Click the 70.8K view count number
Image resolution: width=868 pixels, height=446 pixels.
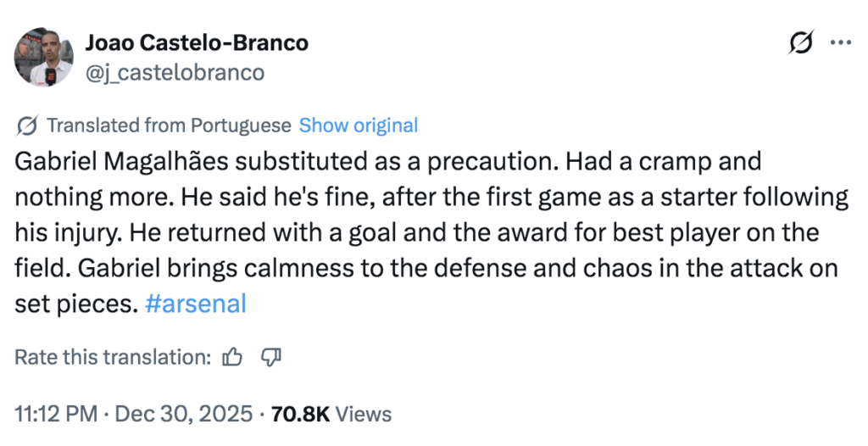click(299, 414)
